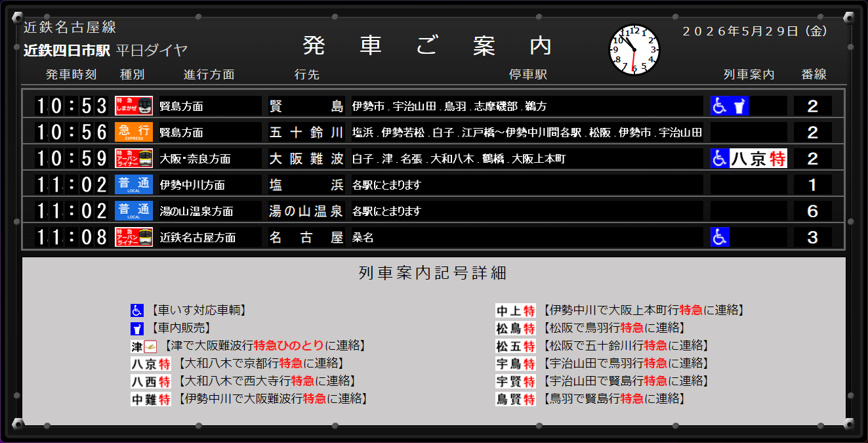868x443 pixels.
Task: Click the blue 普通 Local badge for 塩浜
Action: coord(134,184)
